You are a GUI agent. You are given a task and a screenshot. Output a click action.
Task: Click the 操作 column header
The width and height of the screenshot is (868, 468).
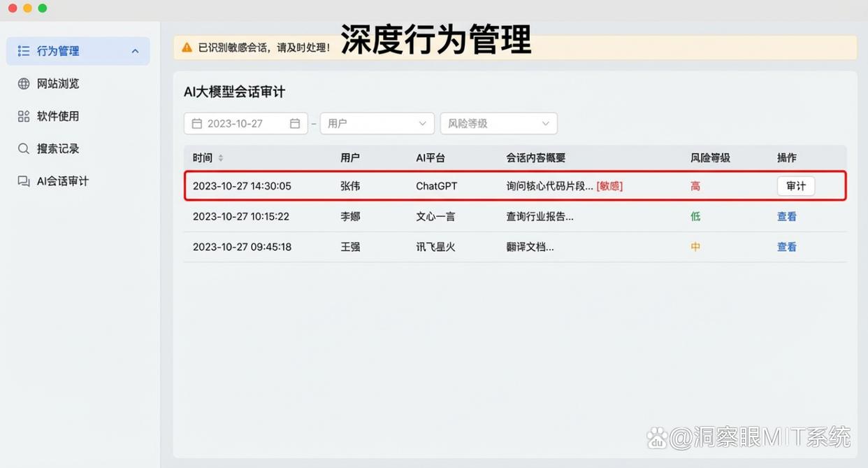coord(787,158)
